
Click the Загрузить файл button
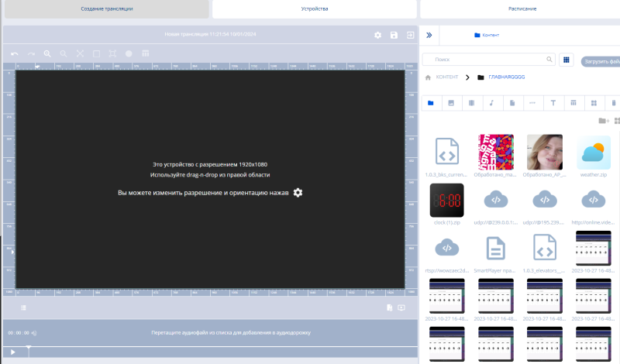(600, 60)
